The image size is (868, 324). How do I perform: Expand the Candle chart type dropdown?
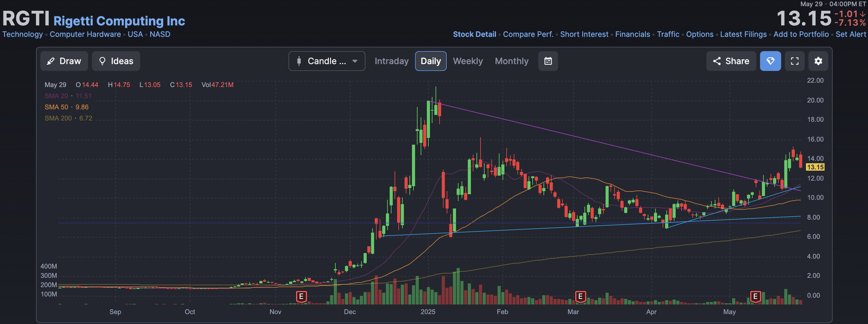click(327, 61)
